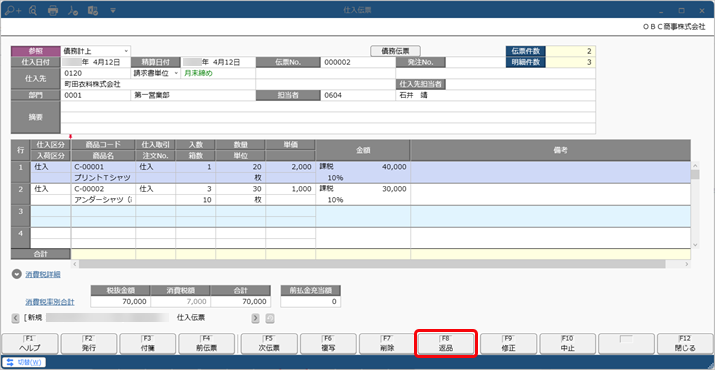Click the F12 閉じる button
This screenshot has height=370, width=715.
click(685, 344)
